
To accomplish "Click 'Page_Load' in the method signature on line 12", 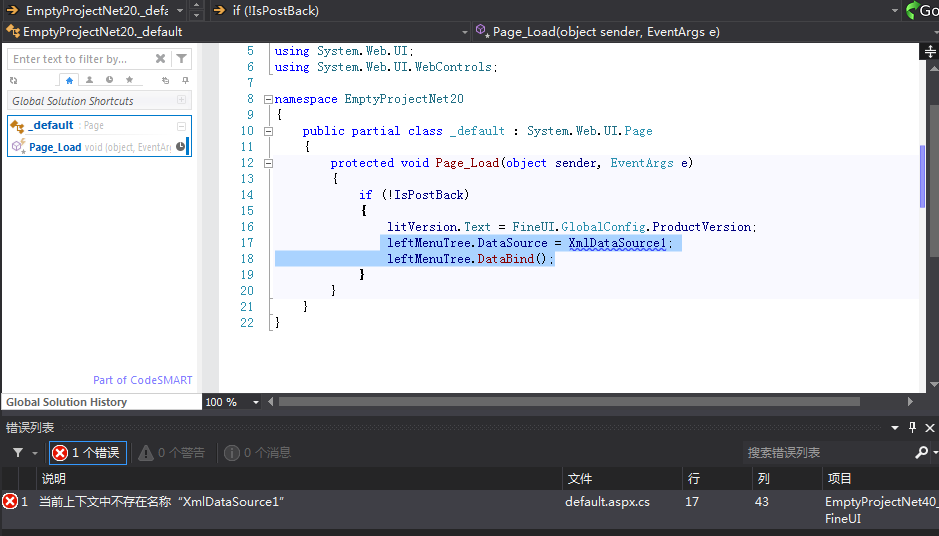I will 467,163.
